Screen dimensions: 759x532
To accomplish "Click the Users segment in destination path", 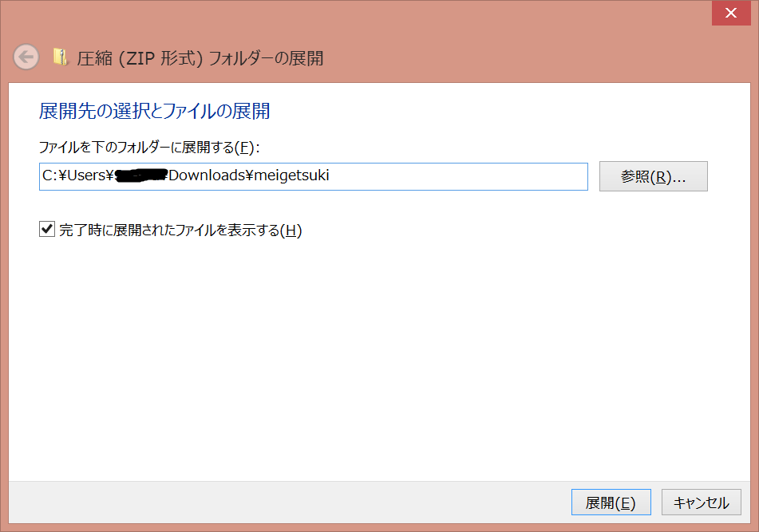I will tap(86, 175).
